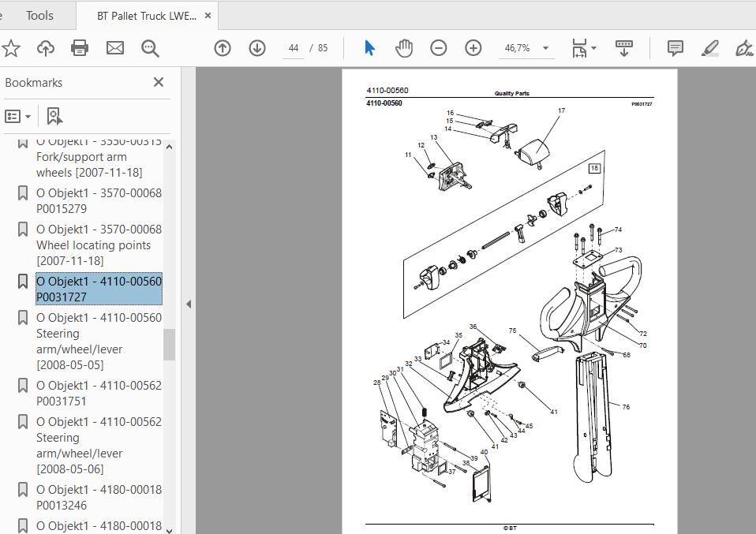Open the fit page options dropdown
The height and width of the screenshot is (534, 756).
pyautogui.click(x=584, y=48)
